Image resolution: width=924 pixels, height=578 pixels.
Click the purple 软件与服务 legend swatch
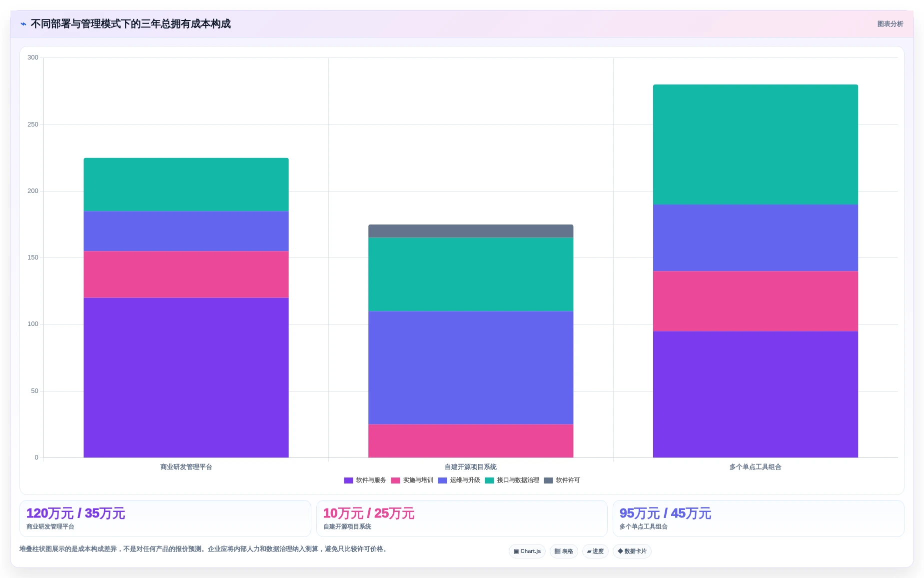(x=348, y=480)
